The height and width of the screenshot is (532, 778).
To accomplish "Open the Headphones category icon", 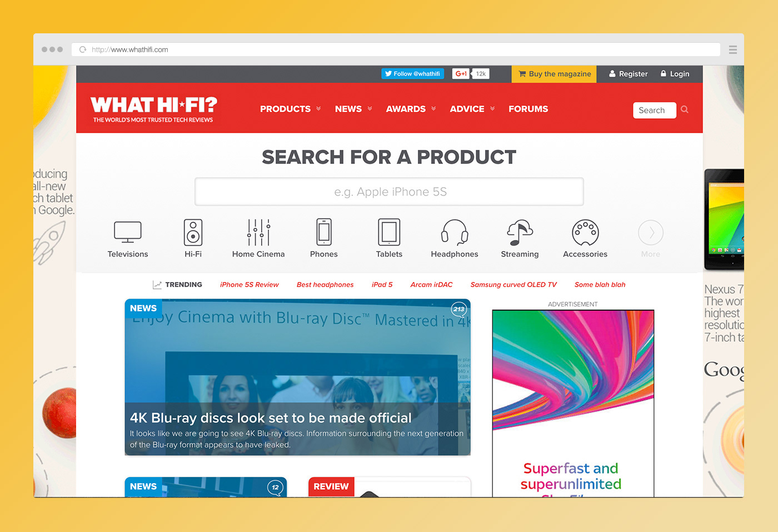I will pos(455,232).
